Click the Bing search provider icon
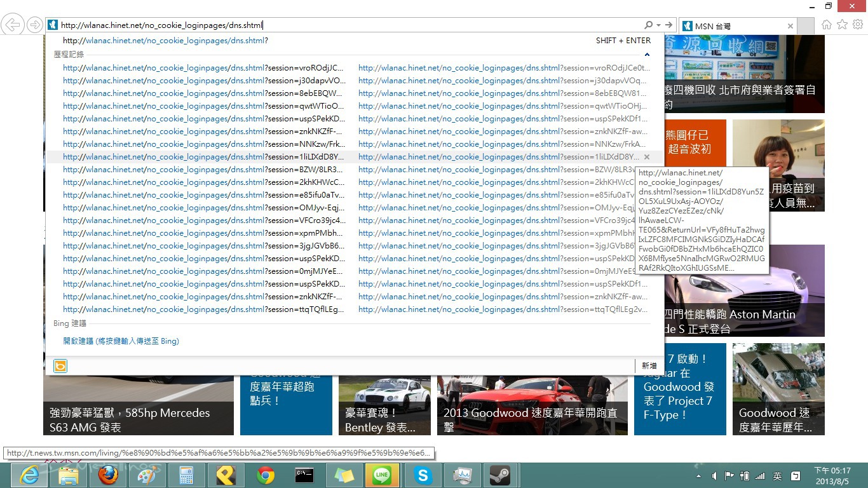868x488 pixels. click(60, 366)
